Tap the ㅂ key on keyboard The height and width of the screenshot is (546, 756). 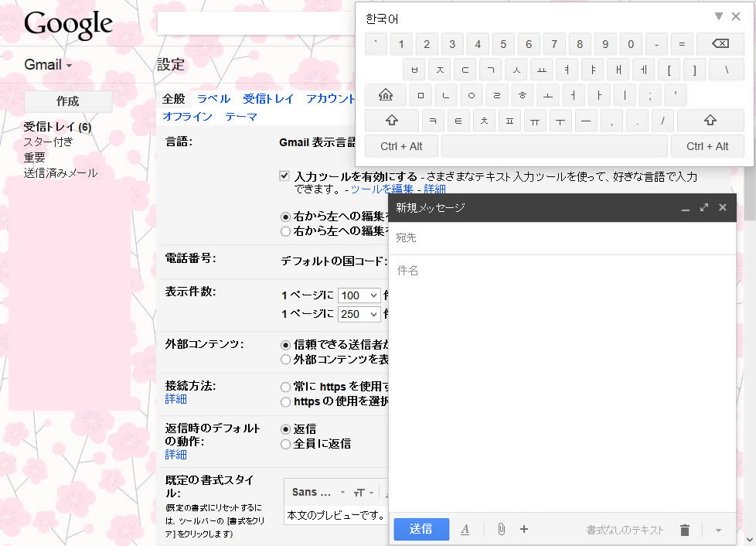pyautogui.click(x=414, y=70)
